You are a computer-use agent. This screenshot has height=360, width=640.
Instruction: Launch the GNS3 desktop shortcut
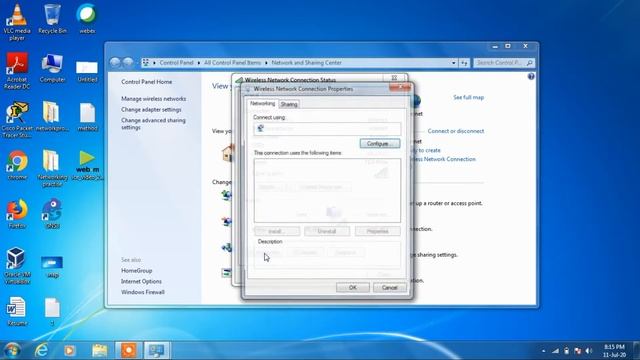(x=52, y=214)
